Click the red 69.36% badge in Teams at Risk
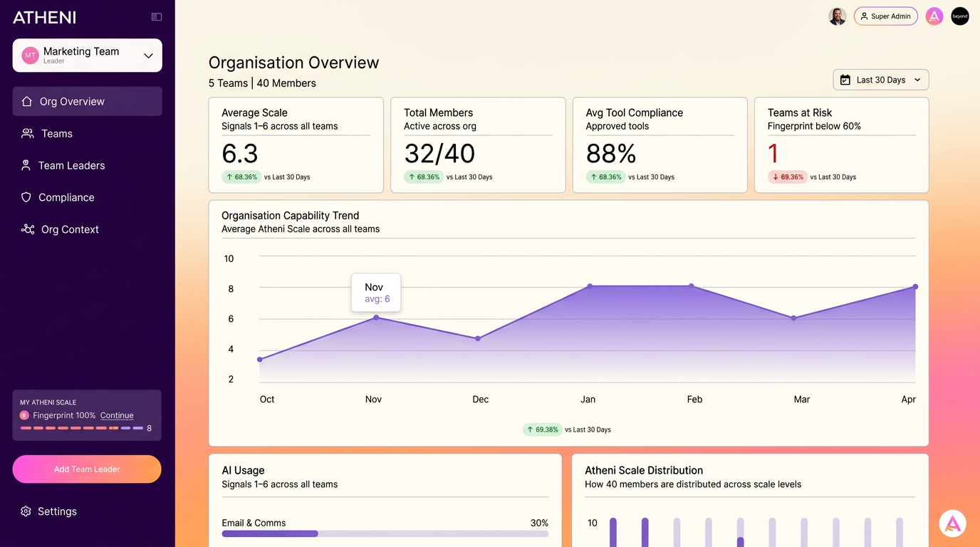 tap(788, 177)
